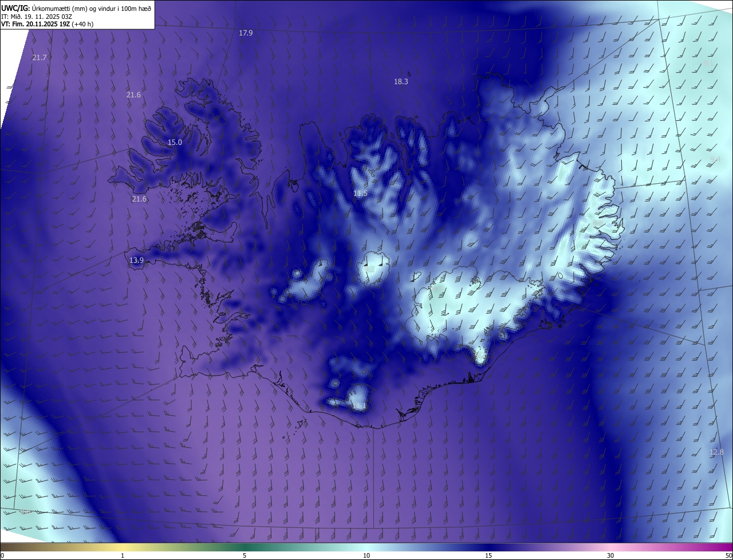Click the 11.5 value in north Iceland
733x560 pixels.
[x=360, y=194]
